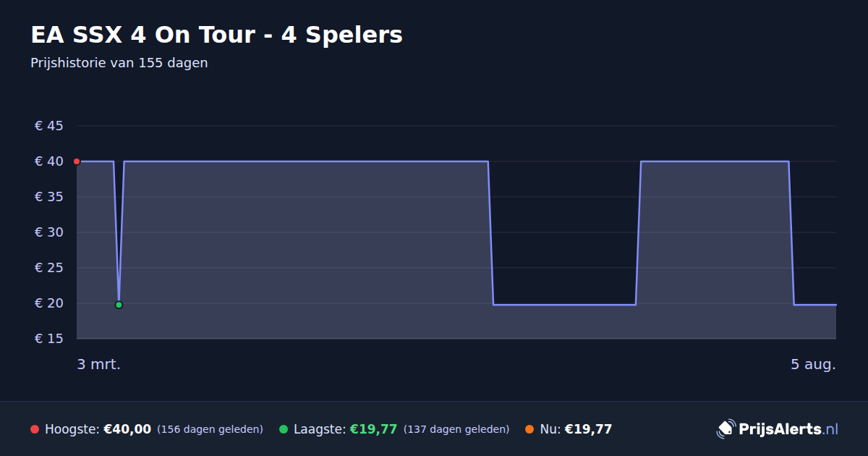Screen dimensions: 868x456
Task: Click the red highest-price dot on the chart
Action: (77, 161)
